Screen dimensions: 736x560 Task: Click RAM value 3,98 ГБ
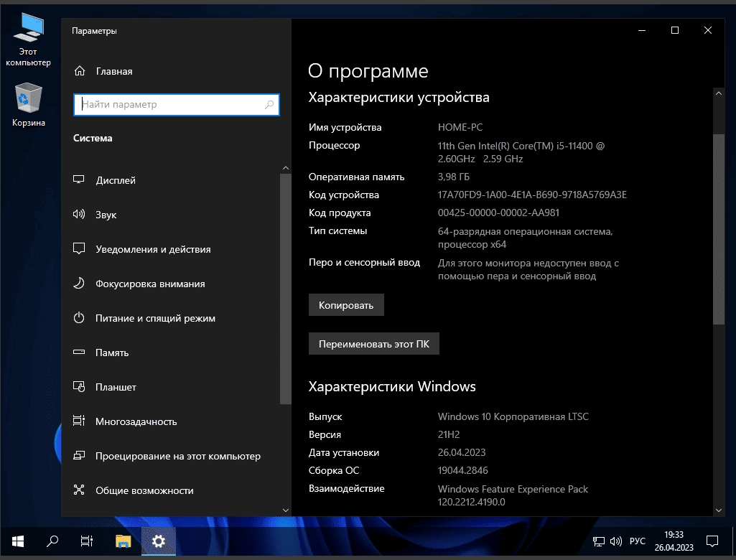(x=453, y=177)
